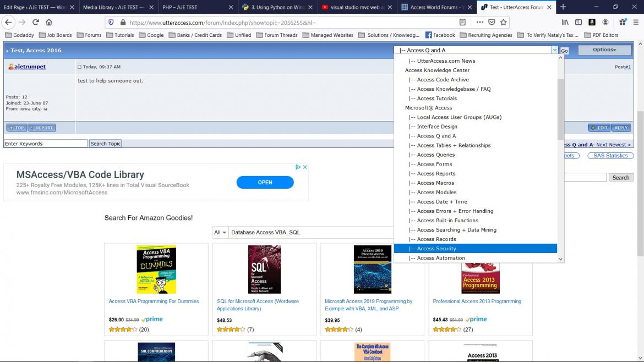
Task: Open page actions three-dots menu
Action: pyautogui.click(x=480, y=22)
